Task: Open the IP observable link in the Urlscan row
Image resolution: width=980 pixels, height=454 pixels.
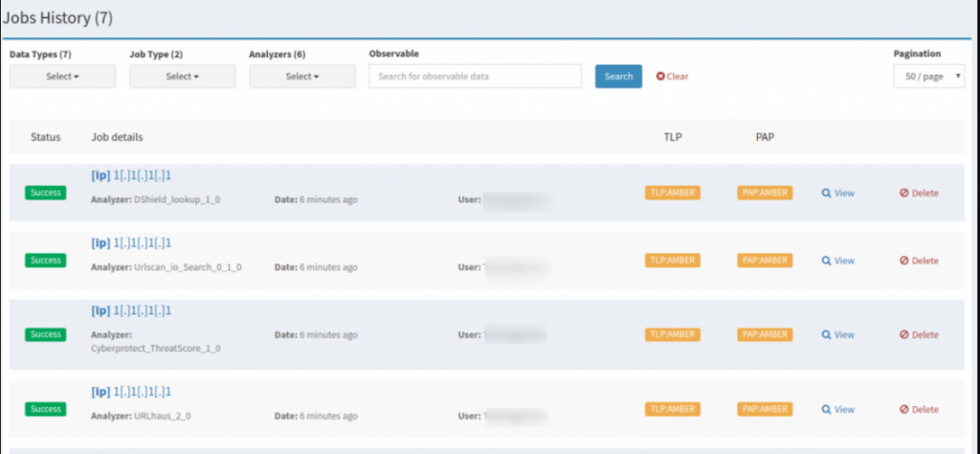Action: point(131,242)
